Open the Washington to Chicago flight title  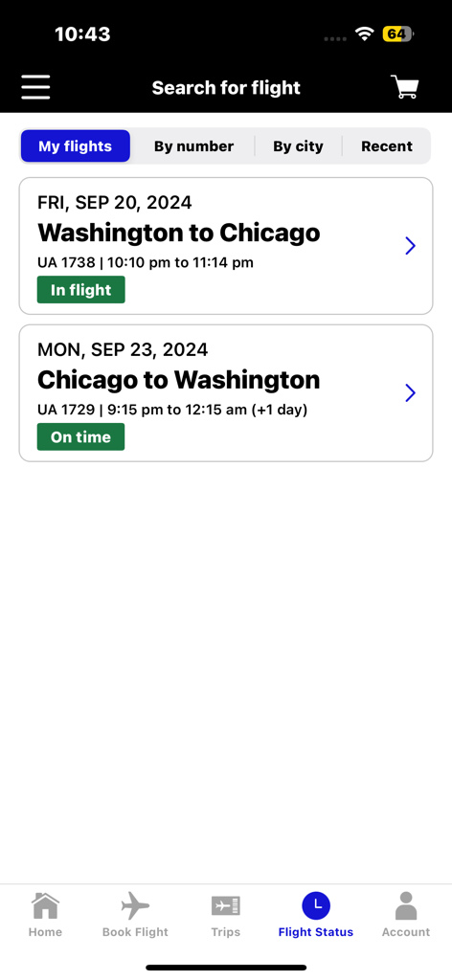coord(179,233)
